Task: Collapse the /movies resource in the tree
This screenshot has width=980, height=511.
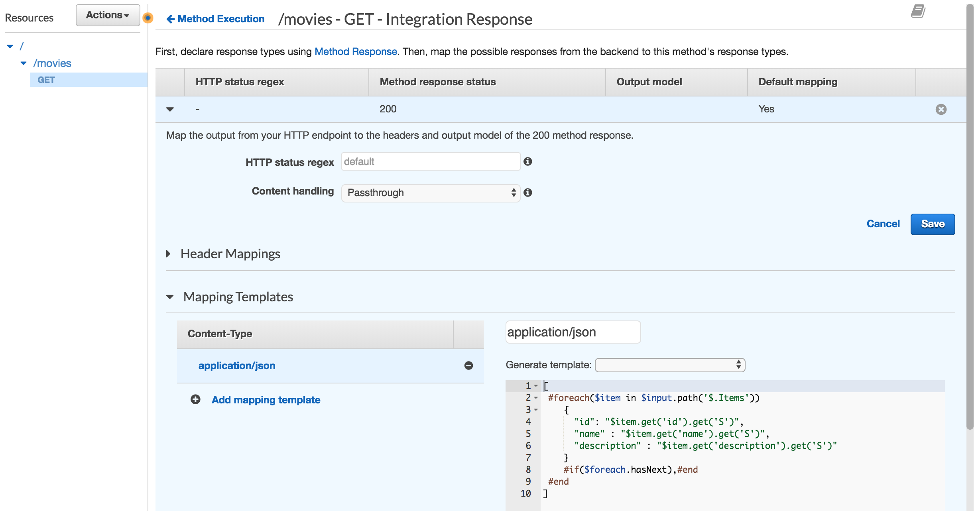Action: coord(23,63)
